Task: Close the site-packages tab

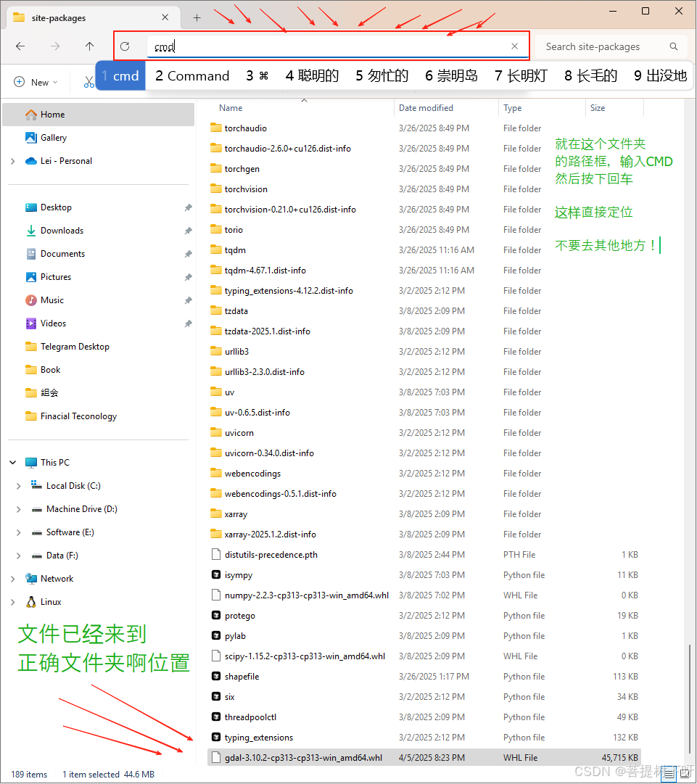Action: point(165,17)
